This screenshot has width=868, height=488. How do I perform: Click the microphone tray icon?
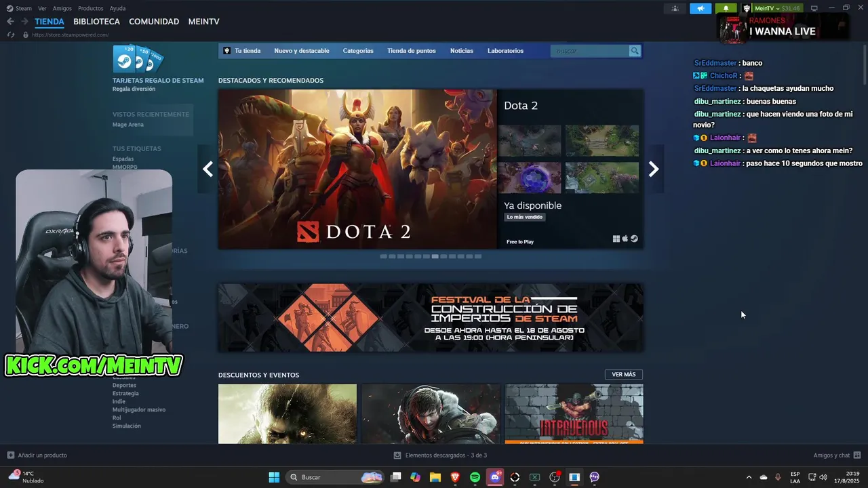click(778, 477)
